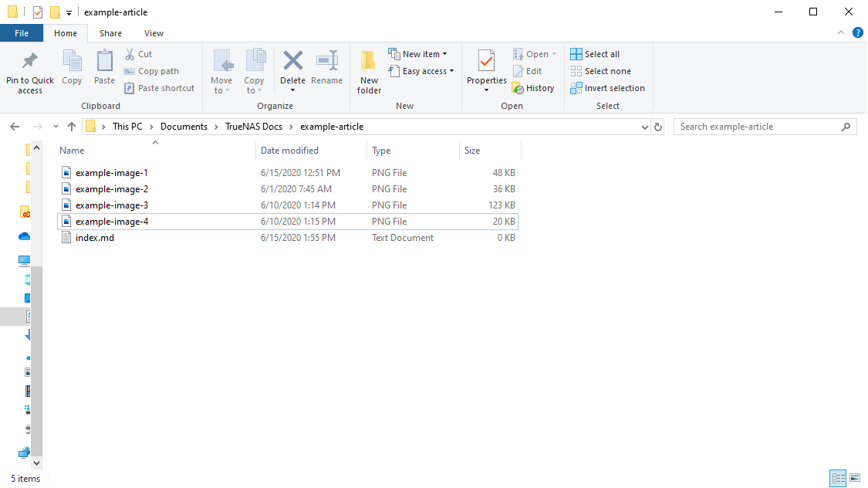Click the Rename icon in the ribbon

[327, 61]
